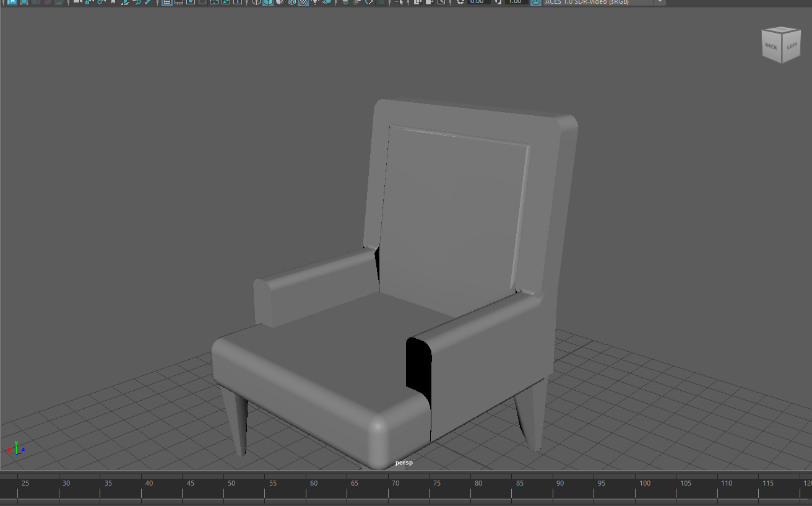
Task: Click the LEFT face of the view cube
Action: (792, 46)
